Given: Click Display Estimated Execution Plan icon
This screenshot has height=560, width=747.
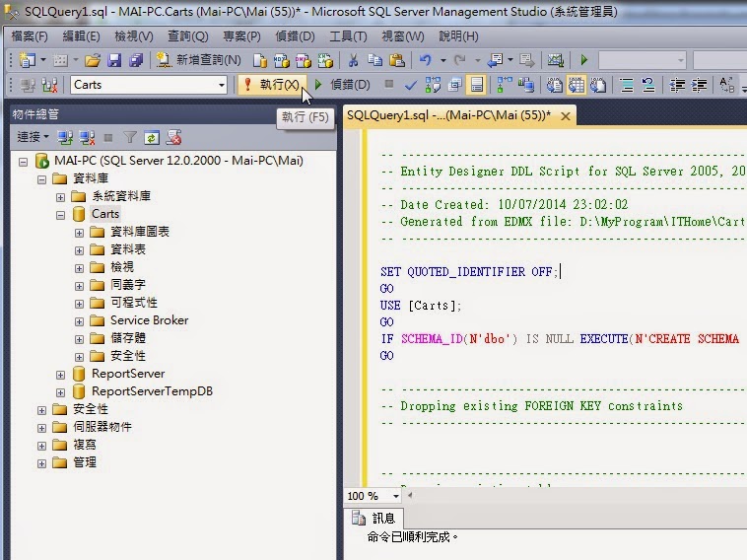Looking at the screenshot, I should click(433, 86).
